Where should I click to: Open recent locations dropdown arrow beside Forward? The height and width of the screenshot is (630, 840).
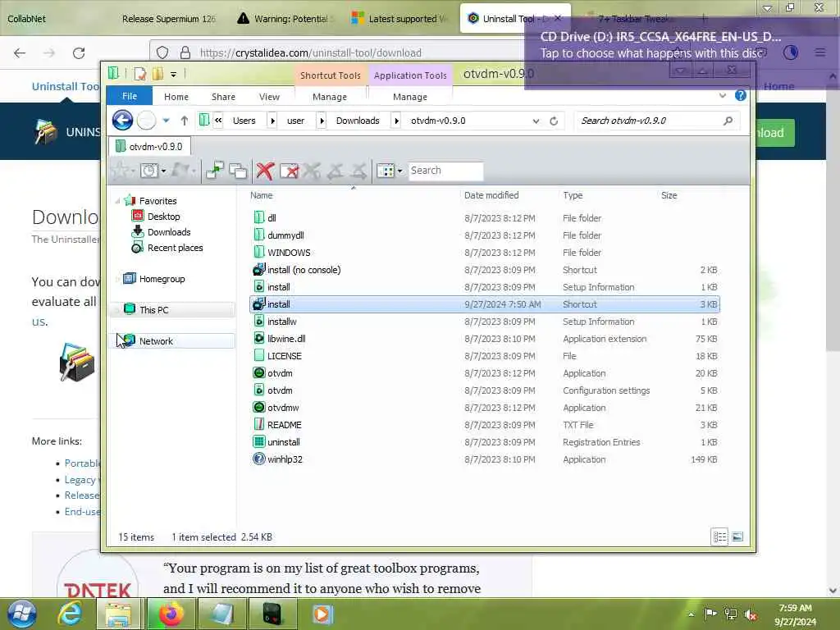(x=166, y=121)
